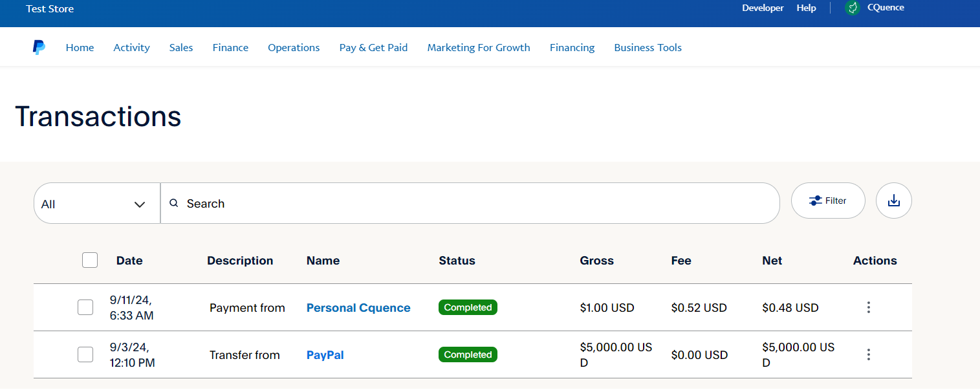Viewport: 980px width, 392px height.
Task: Check the 9/11/24 payment row checkbox
Action: pyautogui.click(x=85, y=307)
